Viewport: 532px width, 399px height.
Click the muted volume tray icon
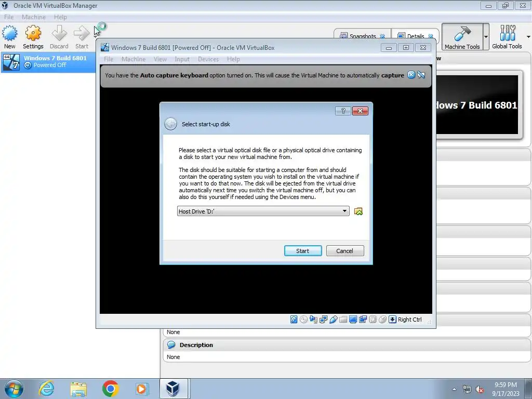pos(480,390)
